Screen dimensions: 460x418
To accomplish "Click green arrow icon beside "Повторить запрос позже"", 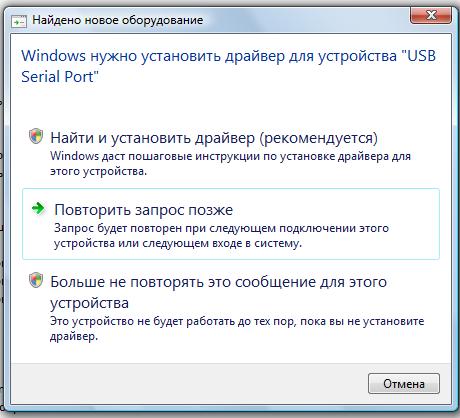I will [x=38, y=208].
